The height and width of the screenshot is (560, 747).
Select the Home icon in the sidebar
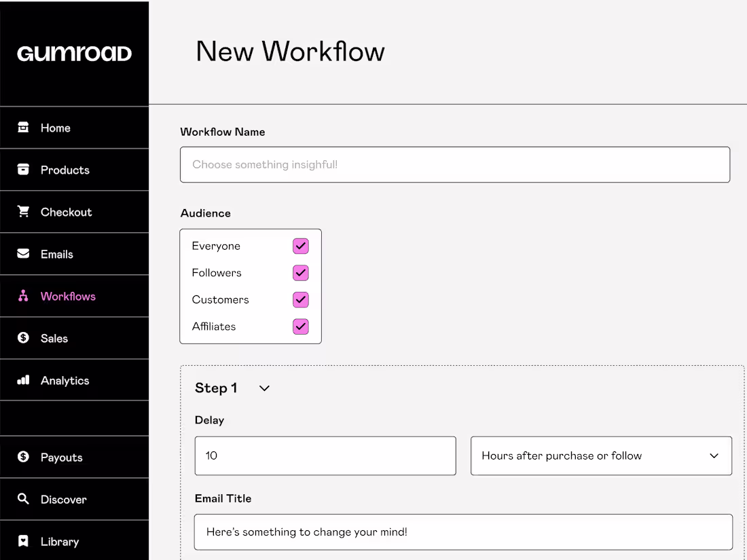point(22,128)
